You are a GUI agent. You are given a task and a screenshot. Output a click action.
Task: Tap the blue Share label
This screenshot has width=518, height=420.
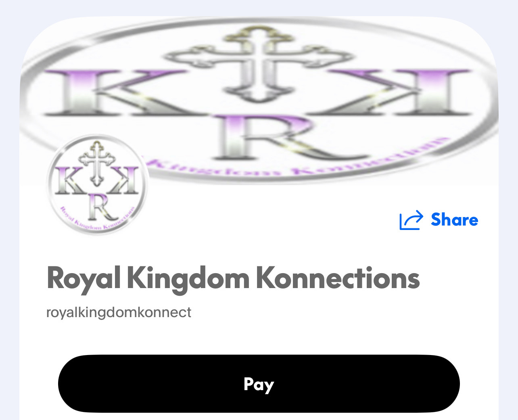(x=454, y=220)
